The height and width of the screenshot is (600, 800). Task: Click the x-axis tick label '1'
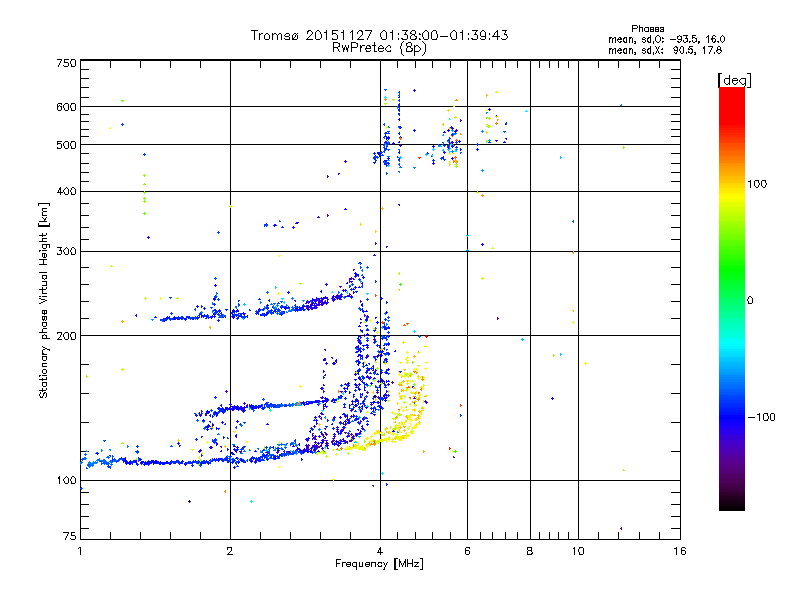80,551
